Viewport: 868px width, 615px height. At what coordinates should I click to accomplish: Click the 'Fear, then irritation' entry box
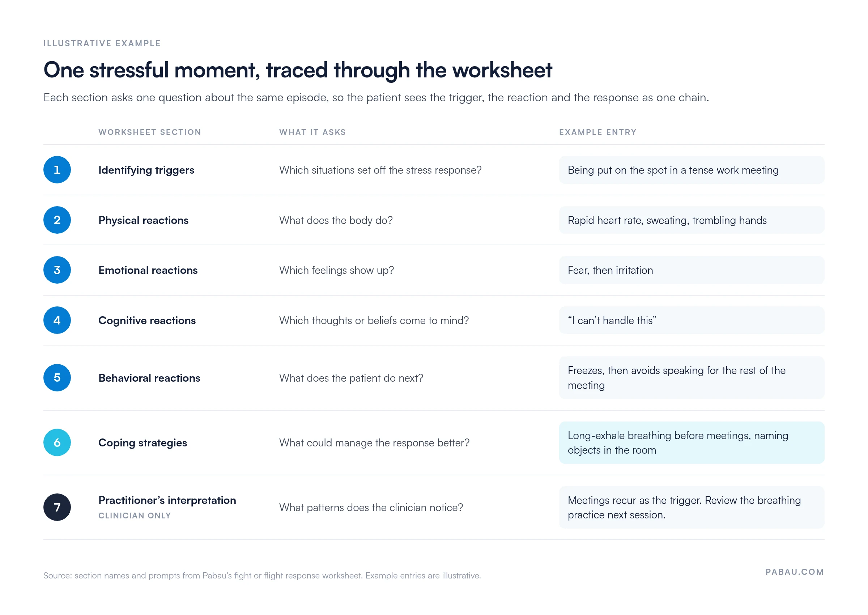click(x=692, y=270)
